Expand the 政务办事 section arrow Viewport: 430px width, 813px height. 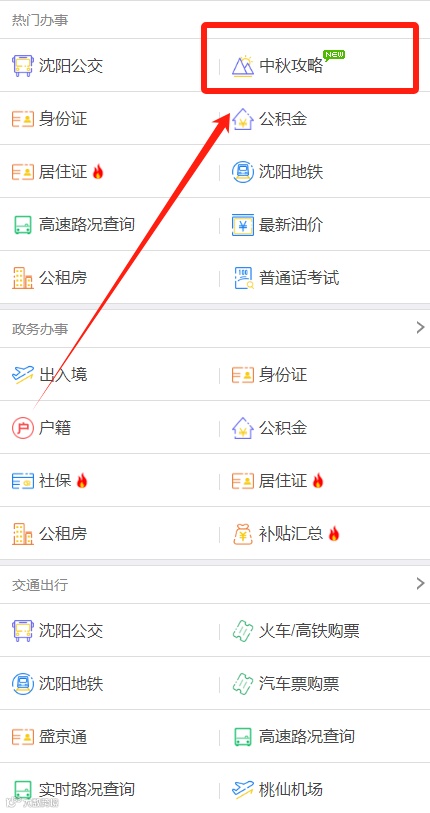pyautogui.click(x=420, y=328)
